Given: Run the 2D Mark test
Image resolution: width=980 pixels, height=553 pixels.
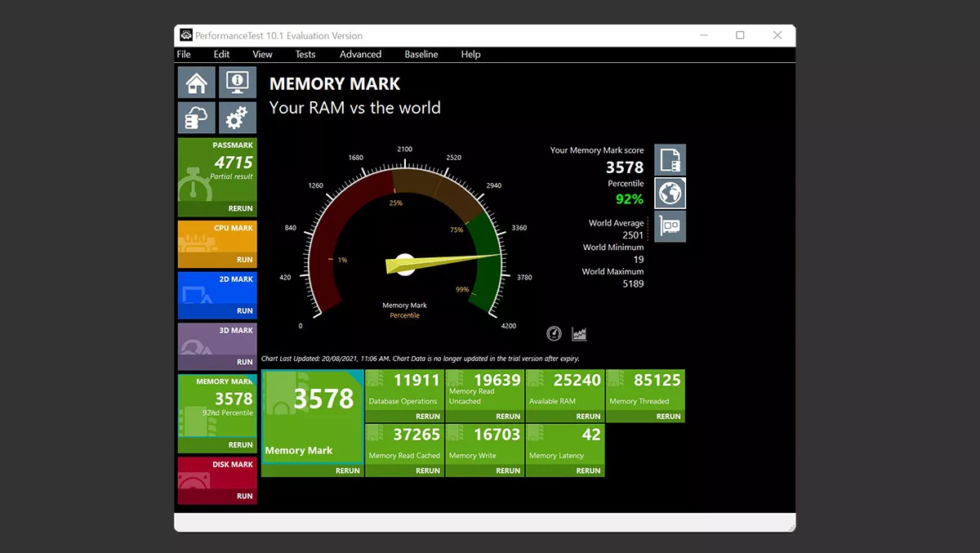Looking at the screenshot, I should [x=244, y=311].
